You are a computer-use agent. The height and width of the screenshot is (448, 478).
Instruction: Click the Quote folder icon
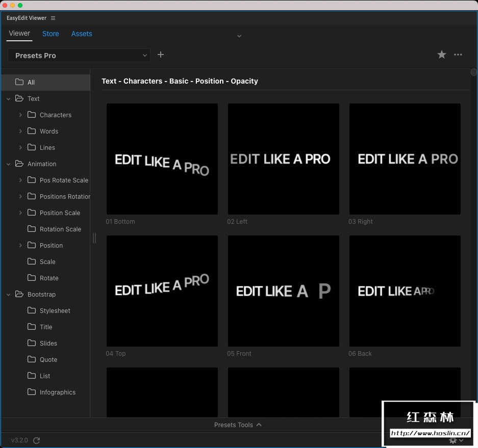pos(32,359)
